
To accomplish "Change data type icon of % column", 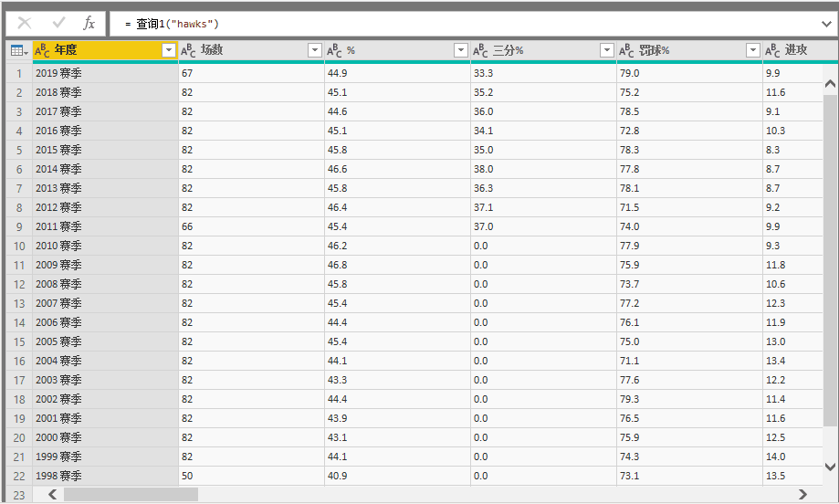I will click(334, 51).
